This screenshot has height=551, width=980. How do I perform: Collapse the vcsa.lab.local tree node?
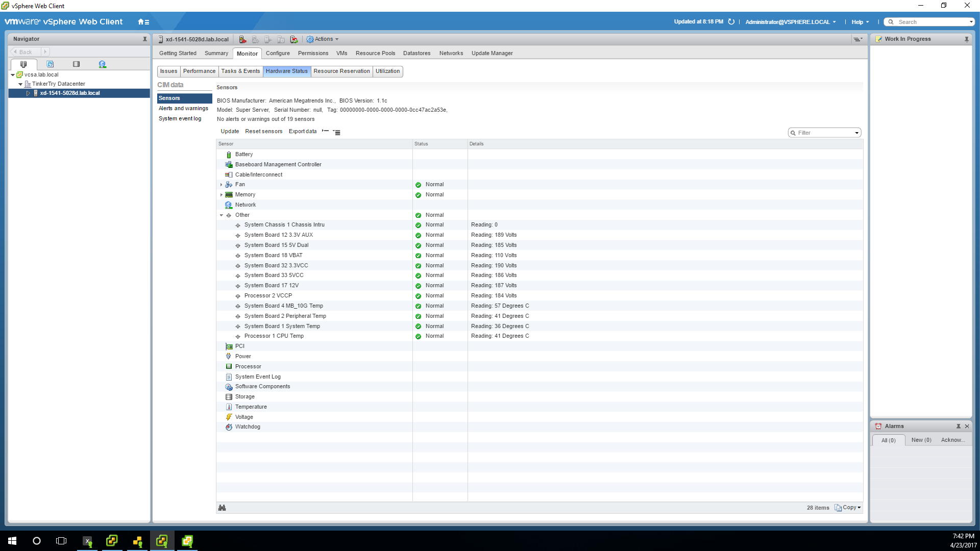pyautogui.click(x=13, y=75)
